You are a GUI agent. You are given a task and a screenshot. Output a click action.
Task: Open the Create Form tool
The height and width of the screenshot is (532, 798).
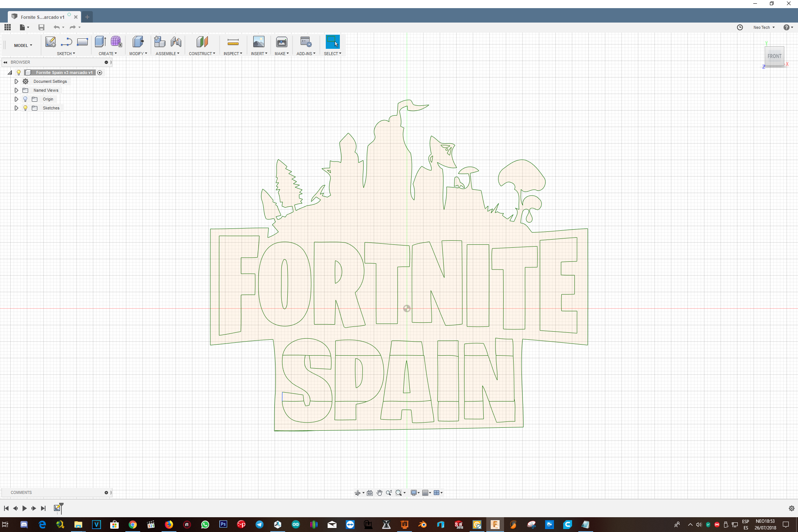116,42
